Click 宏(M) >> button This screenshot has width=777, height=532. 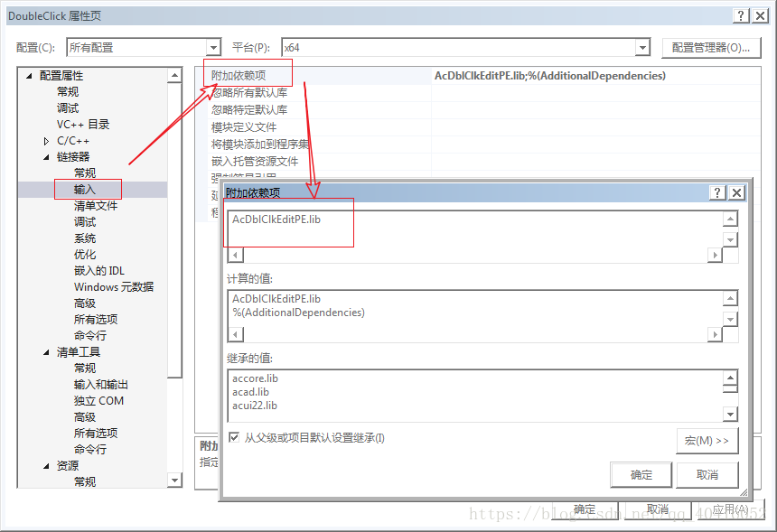[x=707, y=441]
